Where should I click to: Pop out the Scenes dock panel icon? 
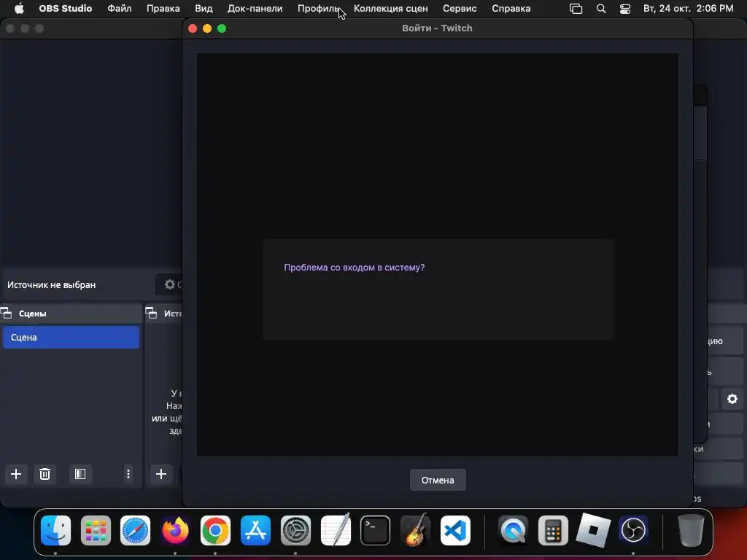point(6,313)
